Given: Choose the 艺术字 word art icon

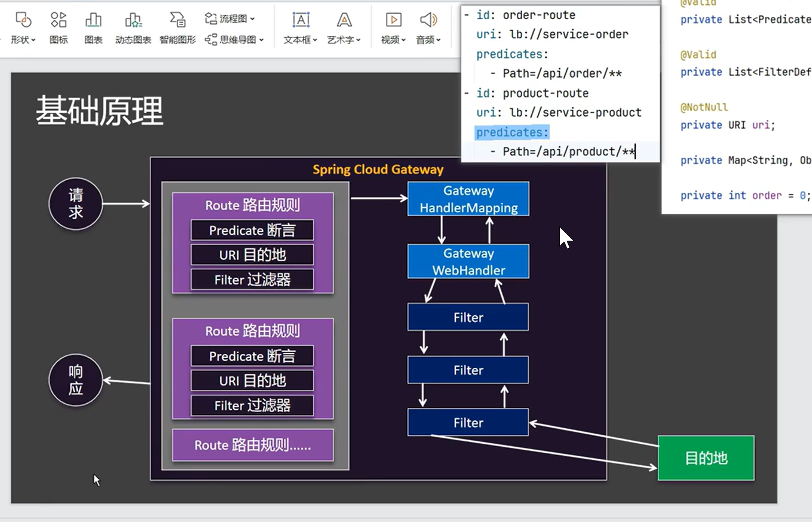Looking at the screenshot, I should [x=344, y=20].
